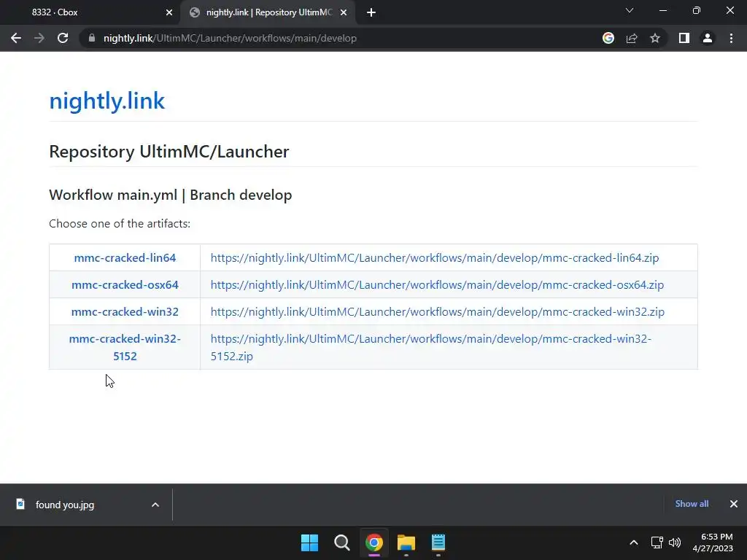This screenshot has width=747, height=560.
Task: Close the downloads bar
Action: point(734,504)
